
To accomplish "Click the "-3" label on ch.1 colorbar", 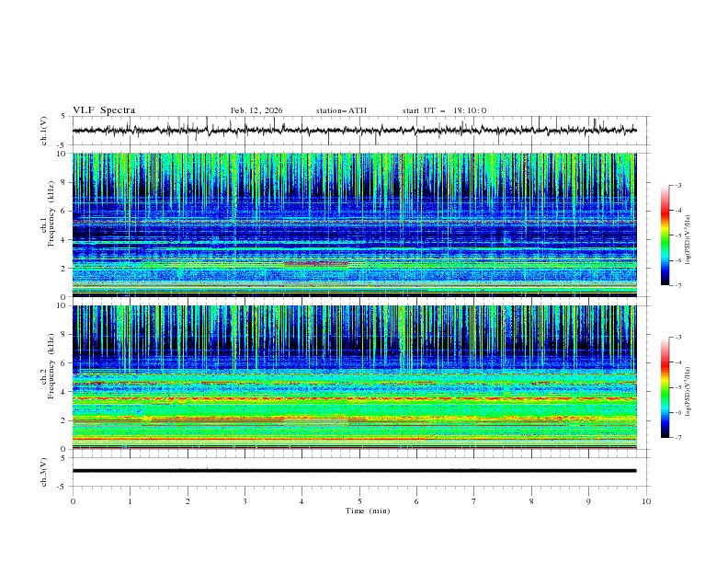I will [678, 185].
